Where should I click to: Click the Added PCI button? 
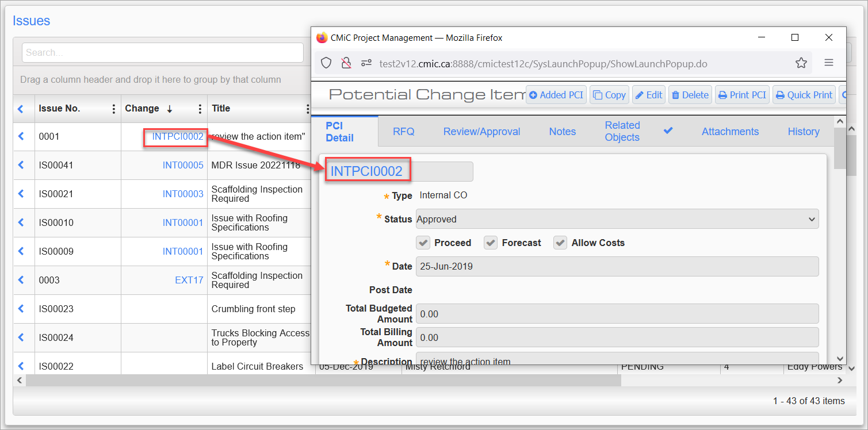[x=556, y=95]
